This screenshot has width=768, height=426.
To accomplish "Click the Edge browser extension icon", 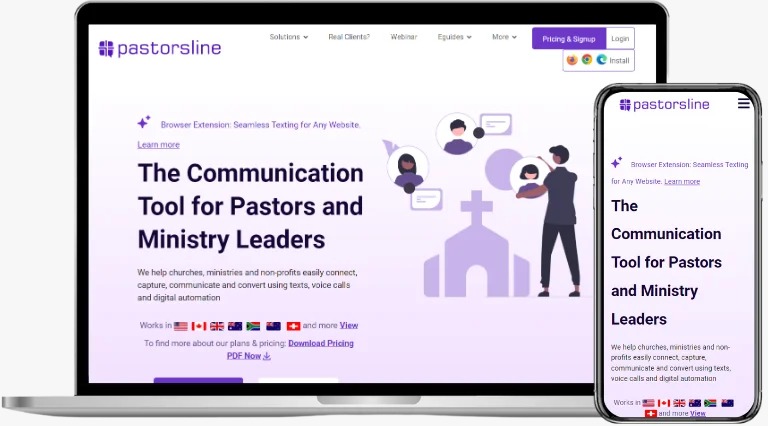I will [x=601, y=60].
